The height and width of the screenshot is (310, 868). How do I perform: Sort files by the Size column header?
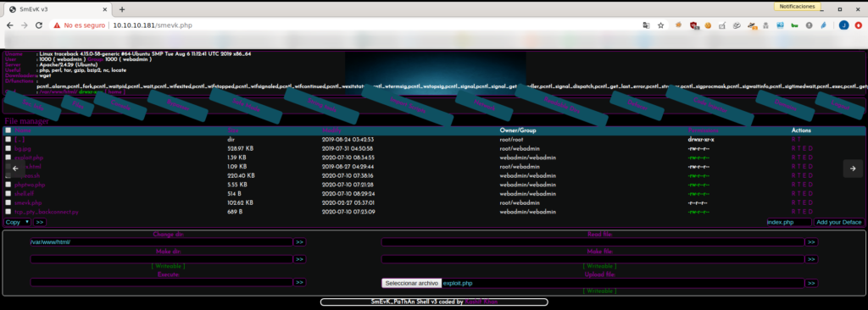tap(232, 130)
